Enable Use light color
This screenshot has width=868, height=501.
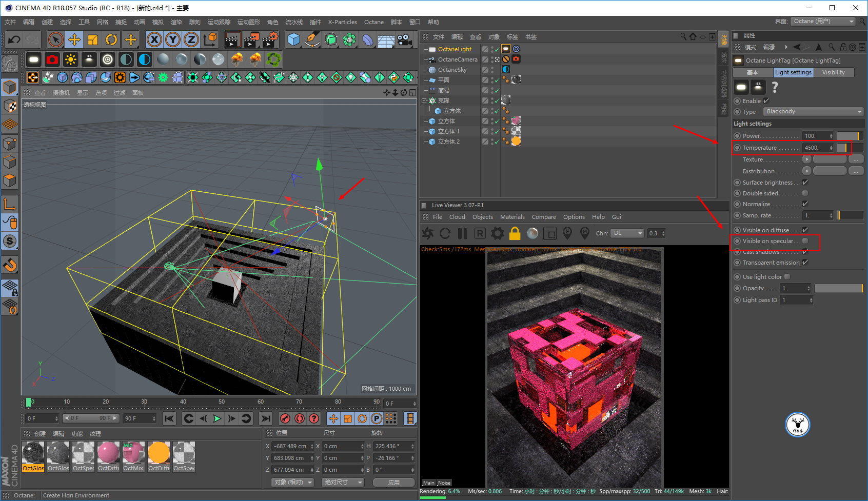pyautogui.click(x=787, y=276)
